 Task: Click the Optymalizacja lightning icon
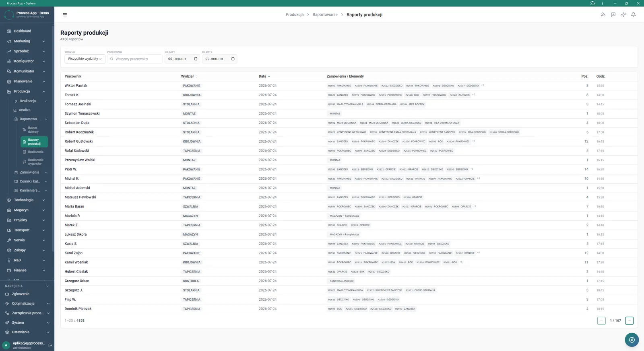pyautogui.click(x=7, y=304)
